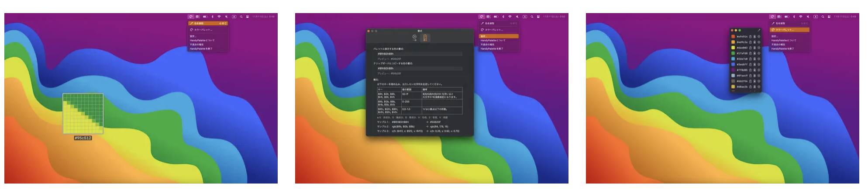The image size is (868, 194).
Task: Click the hex text #3e68ff in palette
Action: click(742, 65)
